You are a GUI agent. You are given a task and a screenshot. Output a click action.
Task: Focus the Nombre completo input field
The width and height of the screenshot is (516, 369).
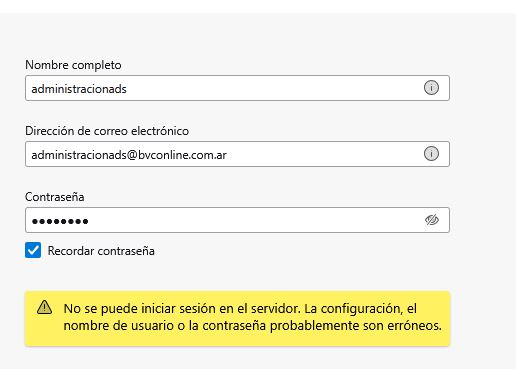click(237, 88)
